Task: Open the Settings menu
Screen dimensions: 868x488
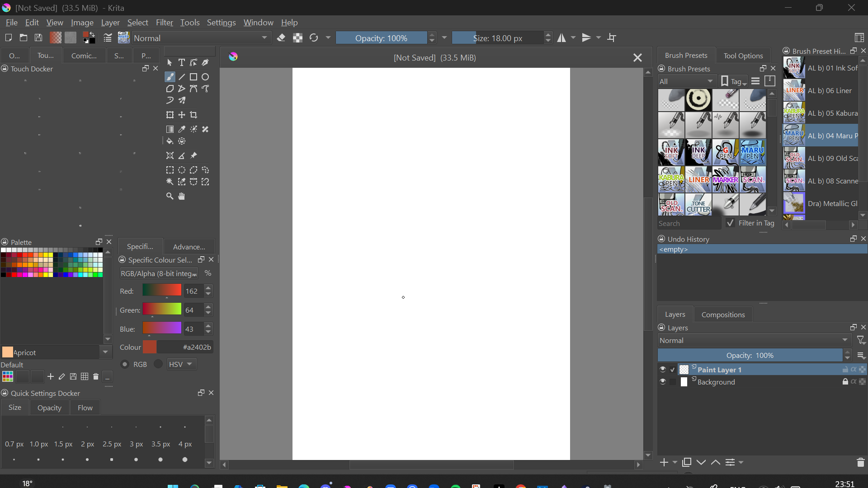Action: point(221,23)
